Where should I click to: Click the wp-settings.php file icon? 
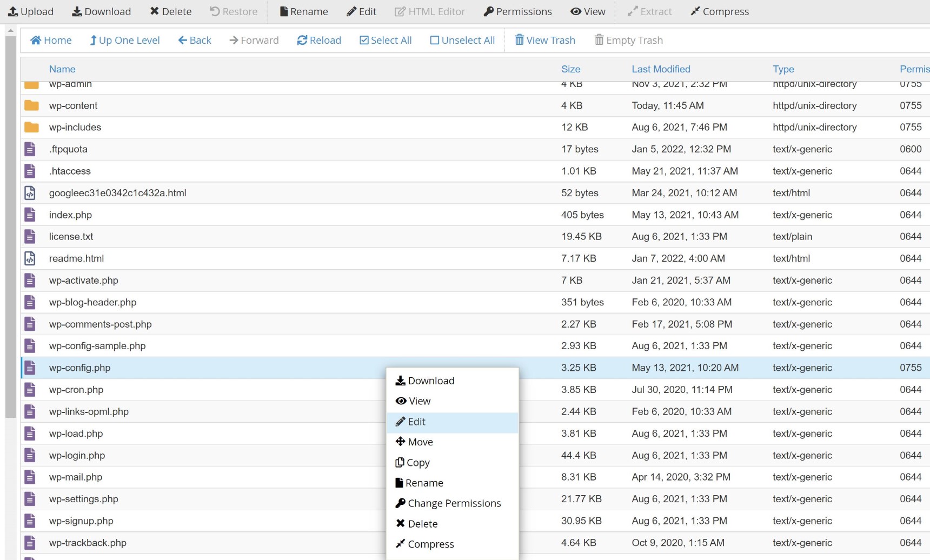pyautogui.click(x=30, y=499)
